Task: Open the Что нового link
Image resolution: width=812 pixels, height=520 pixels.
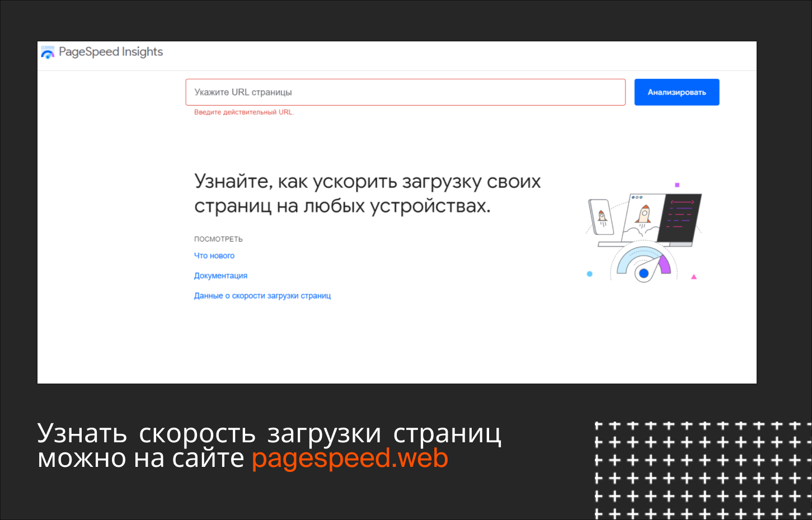Action: (x=214, y=256)
